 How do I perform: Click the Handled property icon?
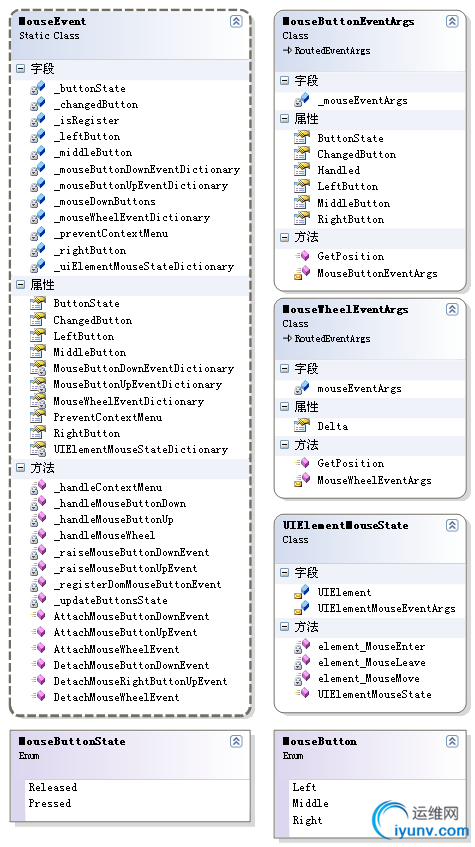302,170
